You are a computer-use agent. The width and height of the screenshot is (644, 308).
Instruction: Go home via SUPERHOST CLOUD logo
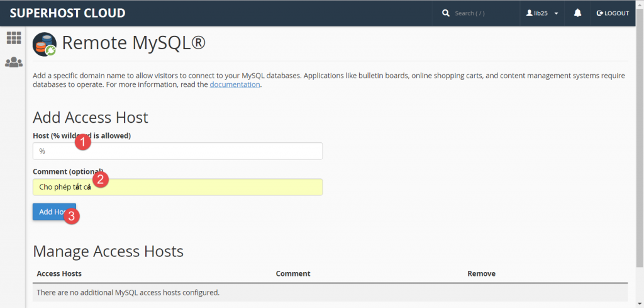67,13
